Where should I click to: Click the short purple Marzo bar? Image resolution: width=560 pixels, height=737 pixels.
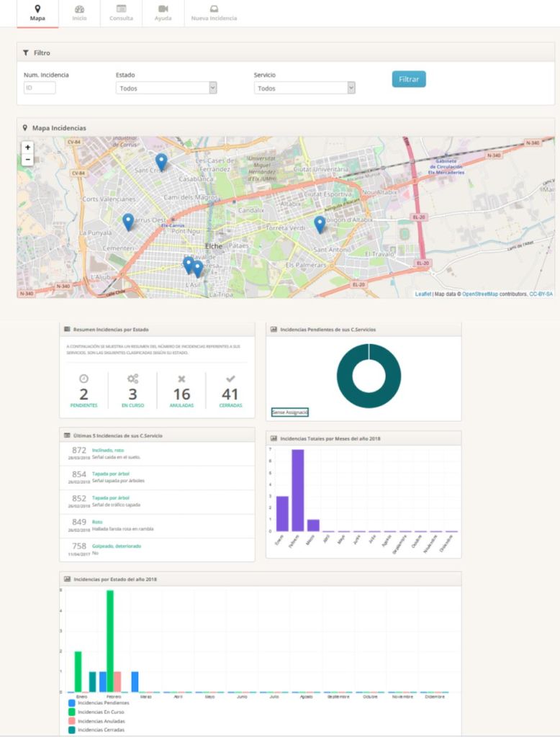313,525
